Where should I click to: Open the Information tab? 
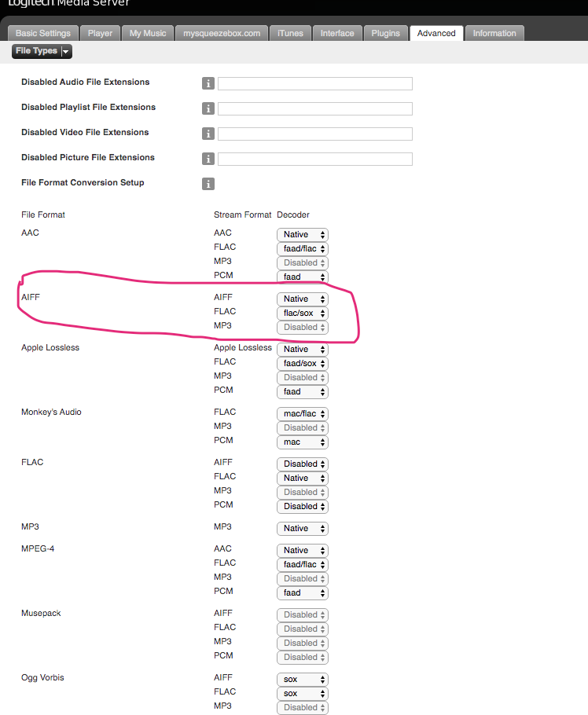494,33
